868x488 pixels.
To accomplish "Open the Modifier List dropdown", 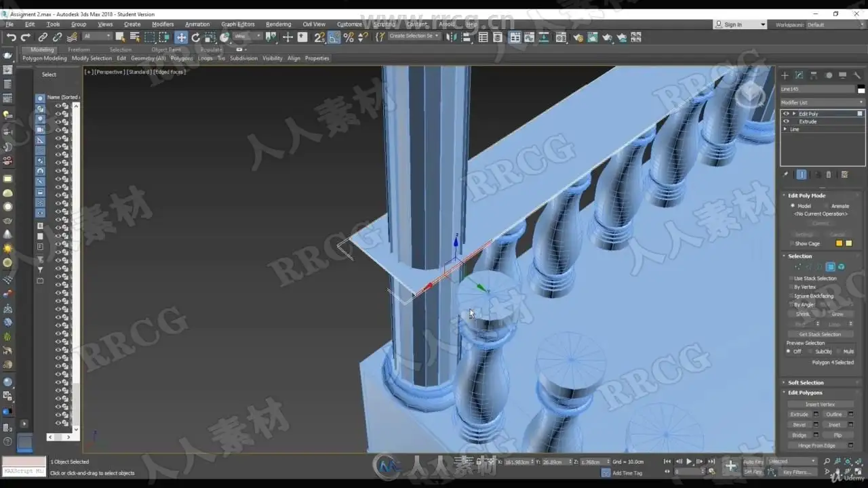I will tap(823, 102).
